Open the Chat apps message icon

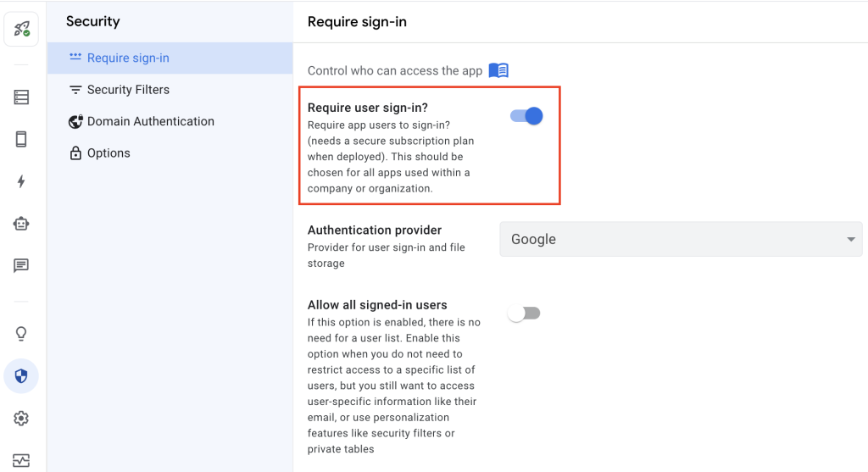click(x=21, y=266)
